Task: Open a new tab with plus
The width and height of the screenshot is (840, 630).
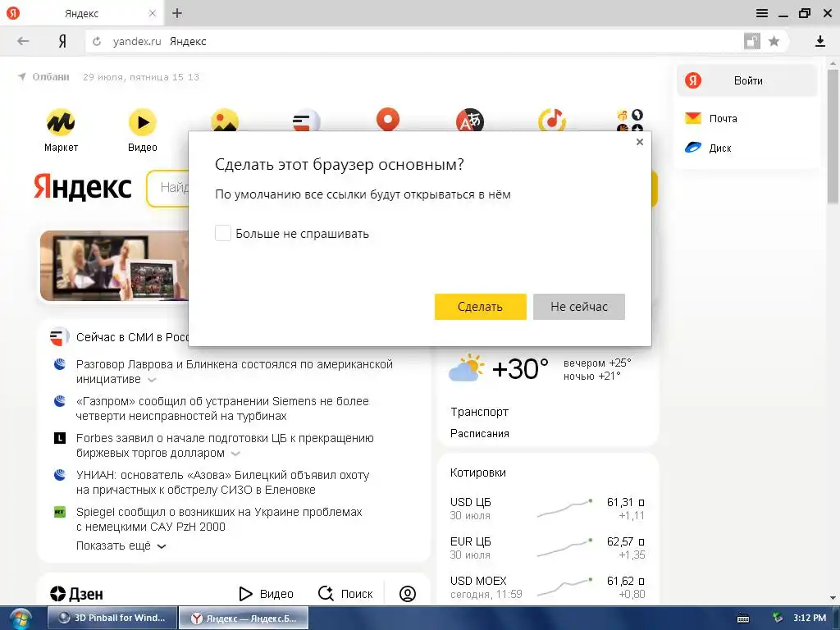Action: 177,13
